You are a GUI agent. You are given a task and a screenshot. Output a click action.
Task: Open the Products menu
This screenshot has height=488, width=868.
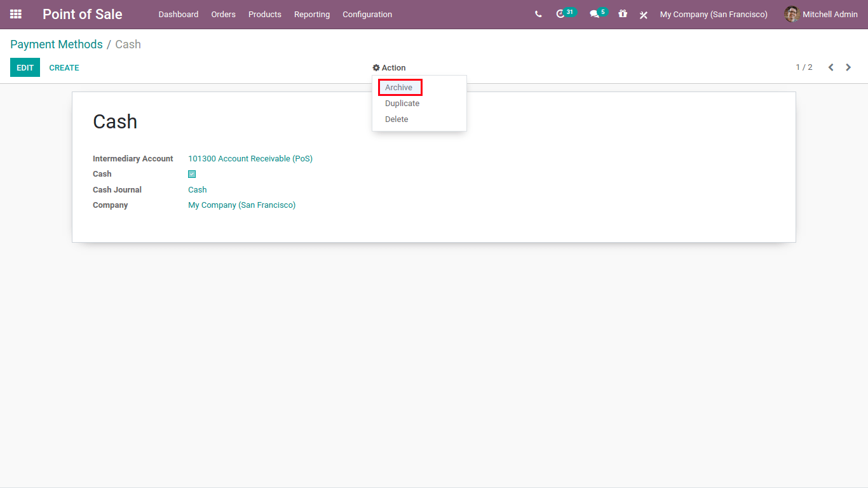coord(264,14)
